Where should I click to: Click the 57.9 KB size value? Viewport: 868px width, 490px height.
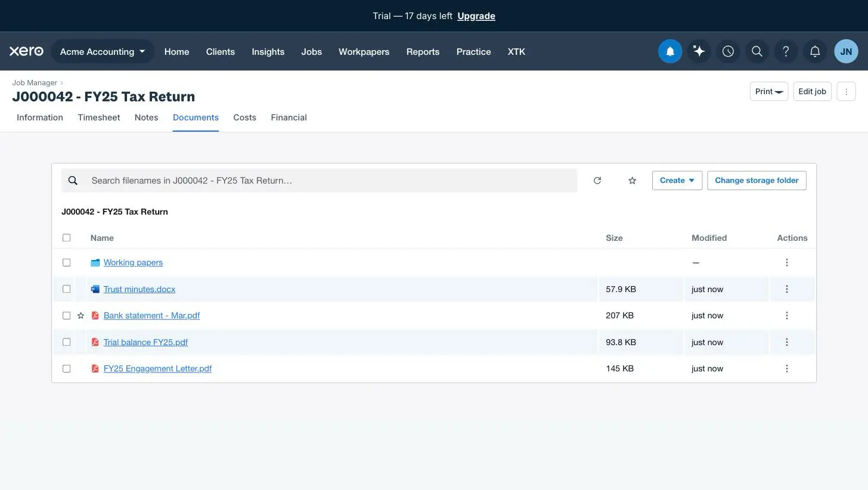click(x=621, y=289)
